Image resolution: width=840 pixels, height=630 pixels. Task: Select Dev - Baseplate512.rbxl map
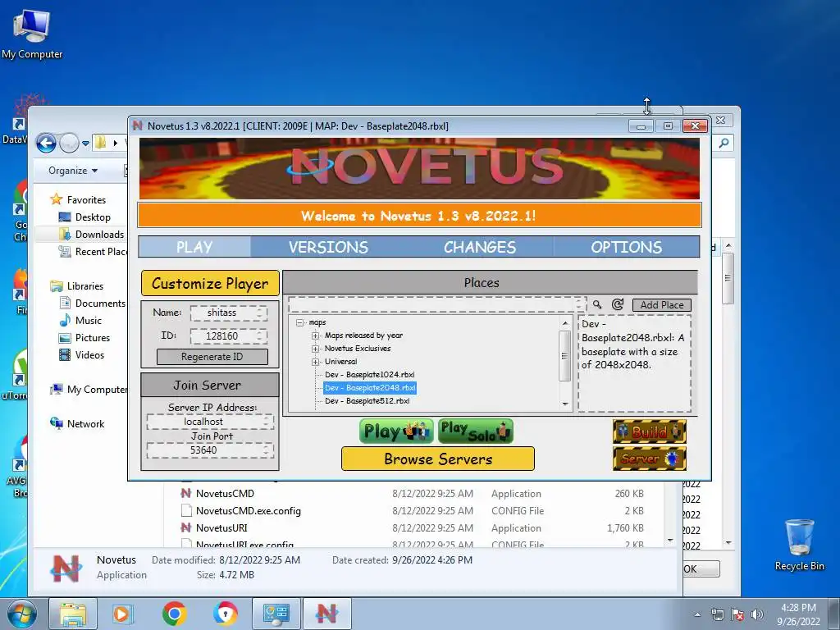pos(367,400)
